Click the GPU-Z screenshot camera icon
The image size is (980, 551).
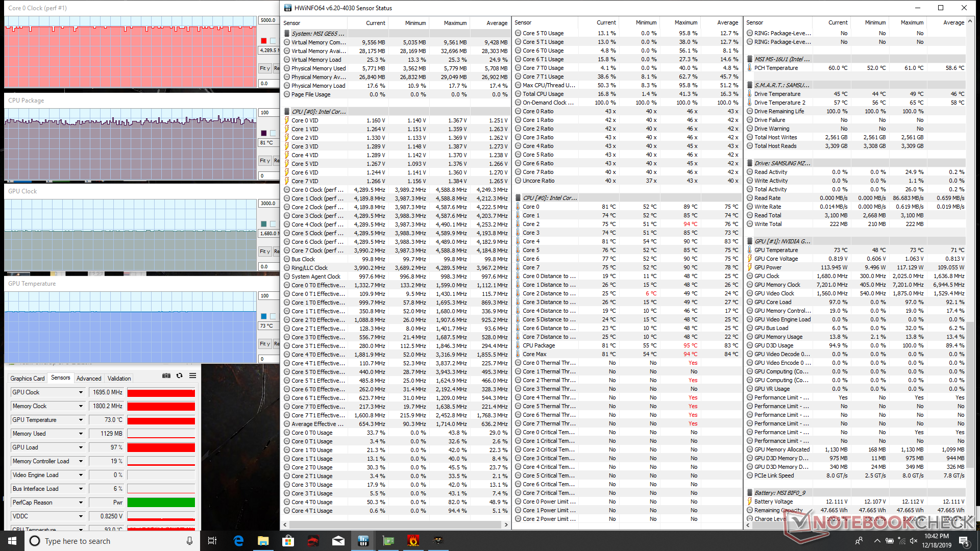(166, 375)
